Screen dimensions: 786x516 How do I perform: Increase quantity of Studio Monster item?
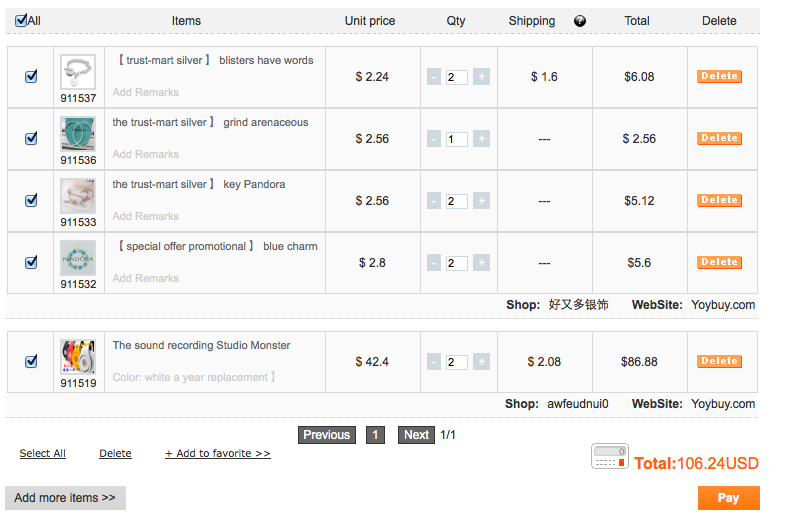coord(481,362)
